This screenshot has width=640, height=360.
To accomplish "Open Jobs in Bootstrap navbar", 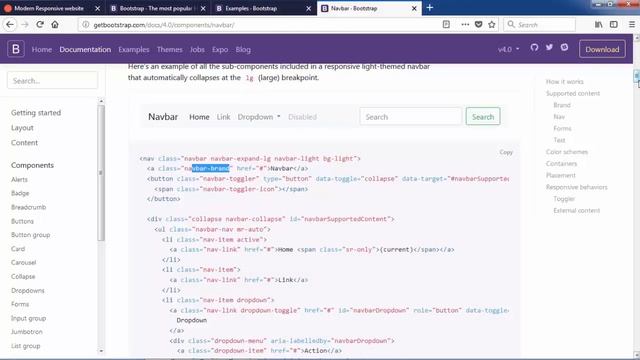I will coord(197,49).
